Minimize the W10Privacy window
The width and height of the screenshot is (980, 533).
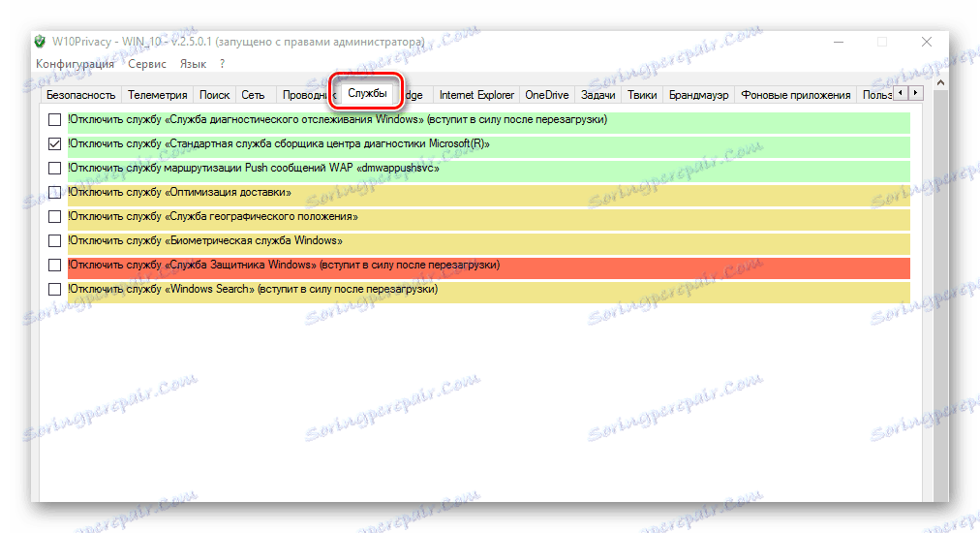coord(838,42)
